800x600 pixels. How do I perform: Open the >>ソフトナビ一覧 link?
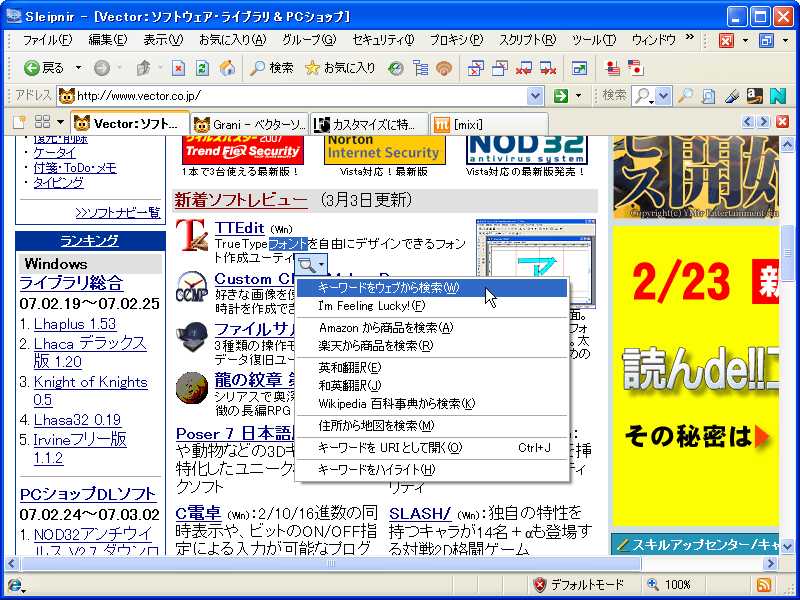coord(118,213)
